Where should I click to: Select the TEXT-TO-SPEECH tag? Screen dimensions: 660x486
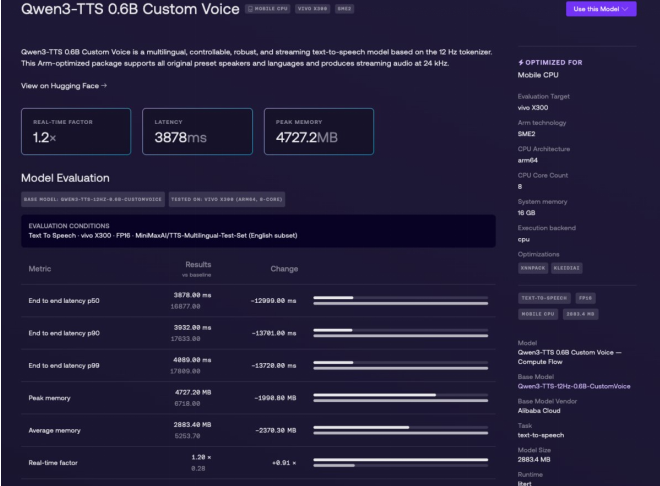pyautogui.click(x=544, y=298)
